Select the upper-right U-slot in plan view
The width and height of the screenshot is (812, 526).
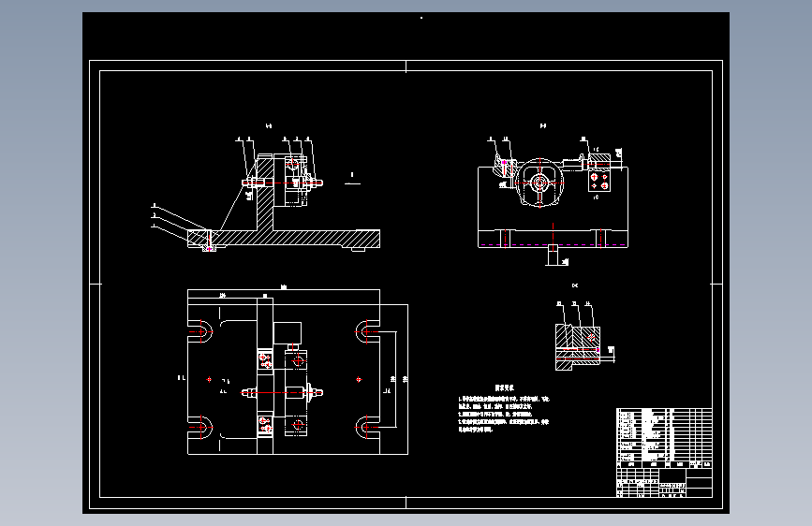click(367, 331)
